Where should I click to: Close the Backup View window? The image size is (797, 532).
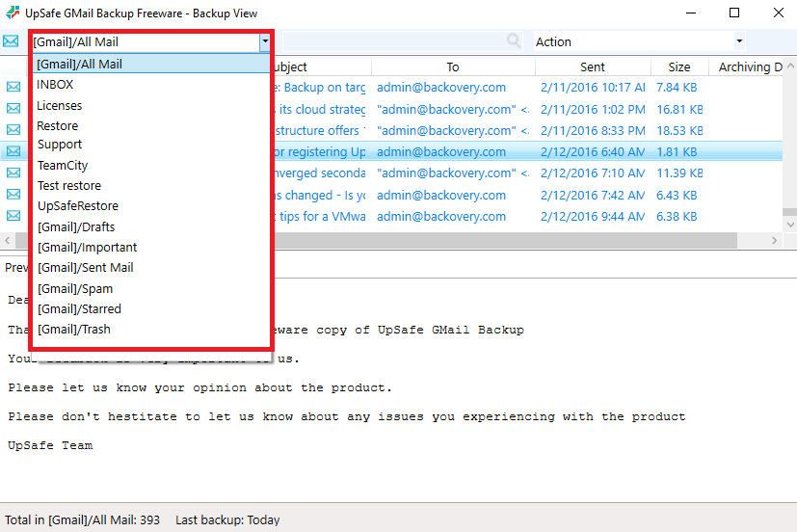778,13
